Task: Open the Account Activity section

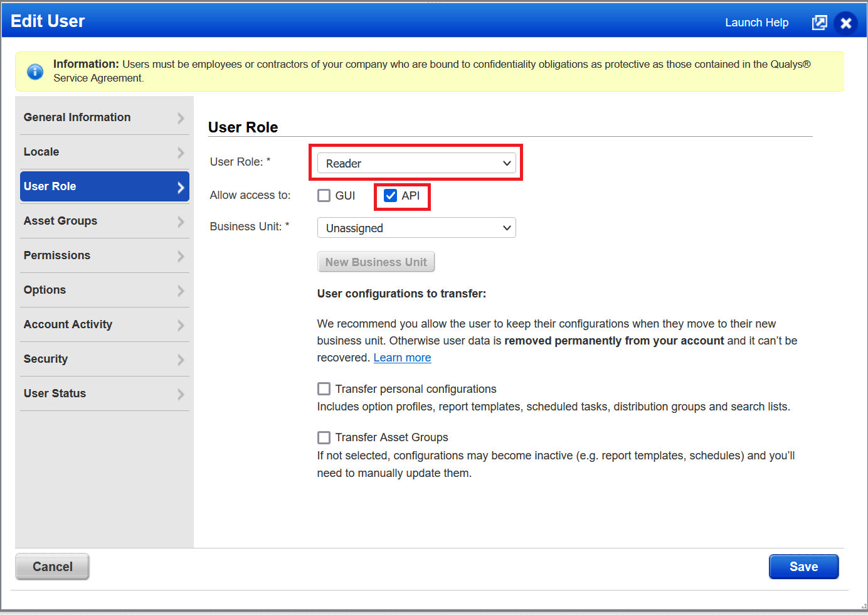Action: click(x=68, y=324)
